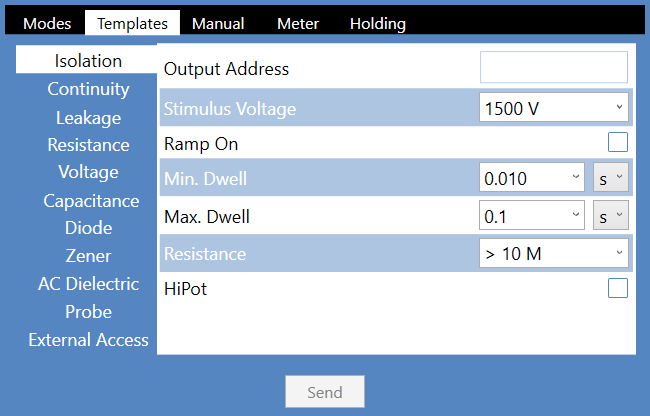Open the AC Dielectric template
Screen dimensions: 650x416
(88, 284)
